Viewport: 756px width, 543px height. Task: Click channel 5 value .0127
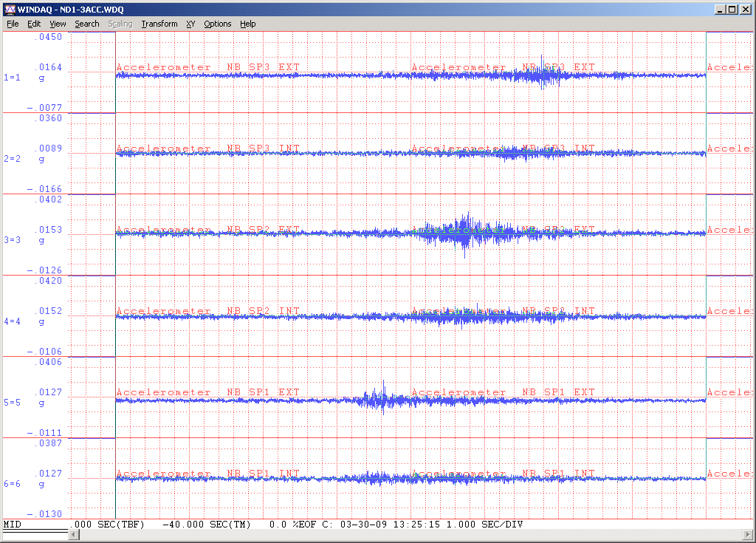click(x=48, y=392)
